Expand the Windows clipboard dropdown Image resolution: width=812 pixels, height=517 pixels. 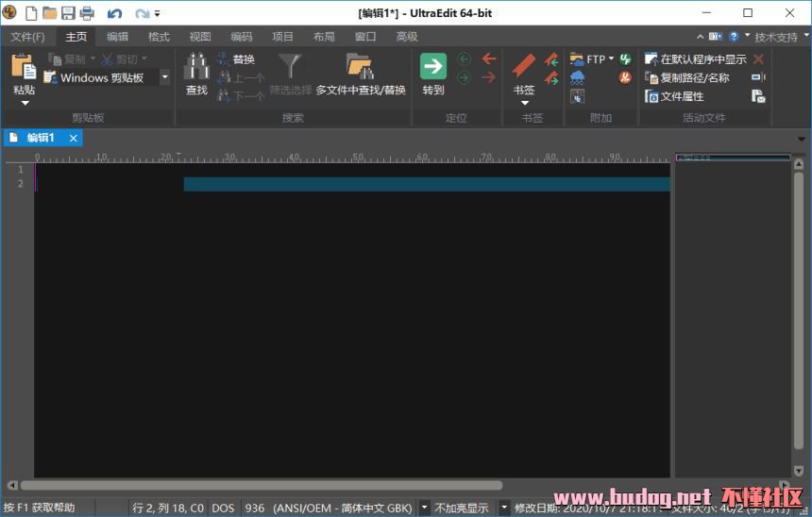pos(164,77)
